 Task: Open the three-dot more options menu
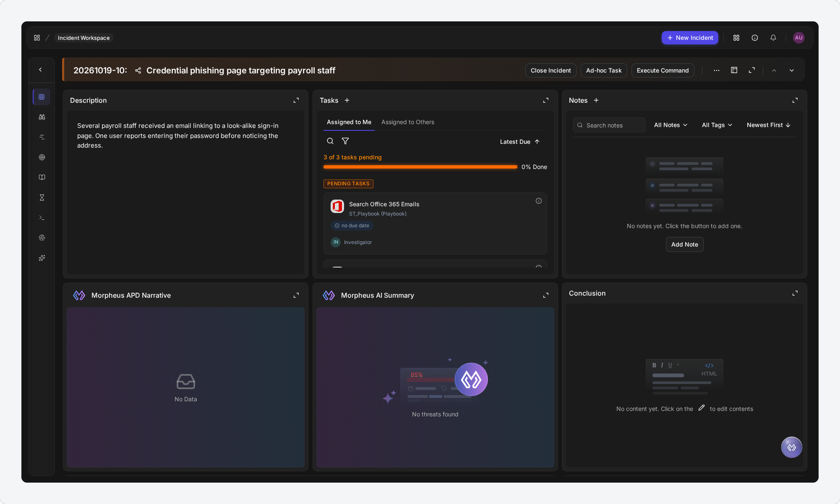click(x=717, y=70)
